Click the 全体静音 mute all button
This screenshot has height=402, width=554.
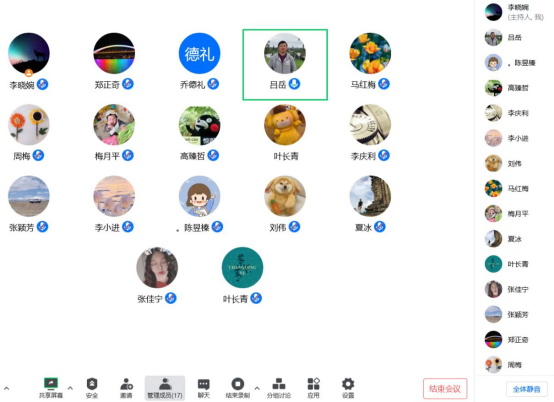click(x=526, y=389)
